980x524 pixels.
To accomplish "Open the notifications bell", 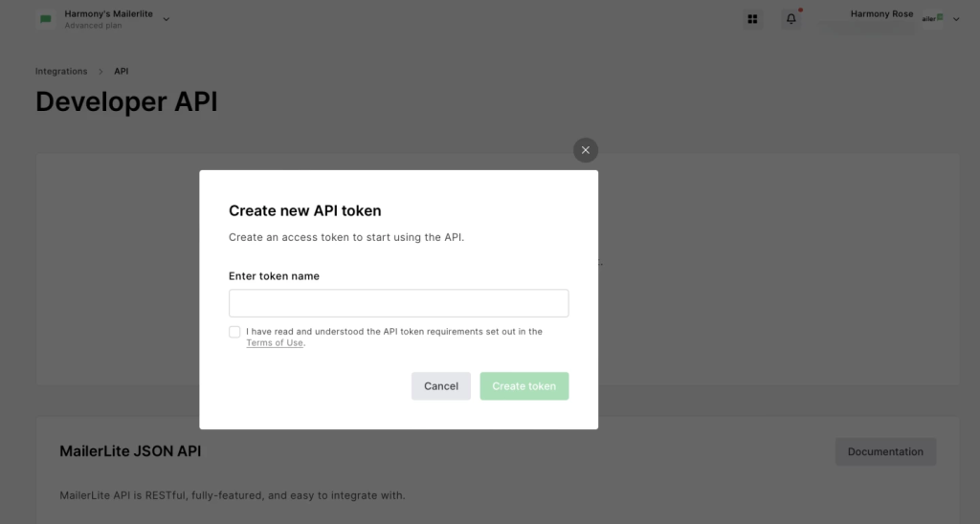I will tap(791, 19).
